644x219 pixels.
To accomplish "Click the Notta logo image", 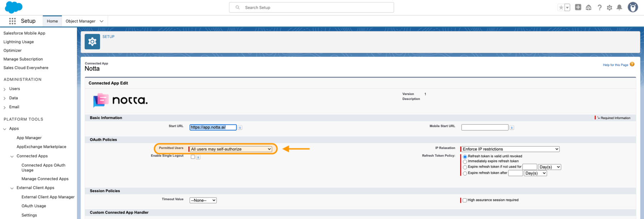I will point(121,100).
